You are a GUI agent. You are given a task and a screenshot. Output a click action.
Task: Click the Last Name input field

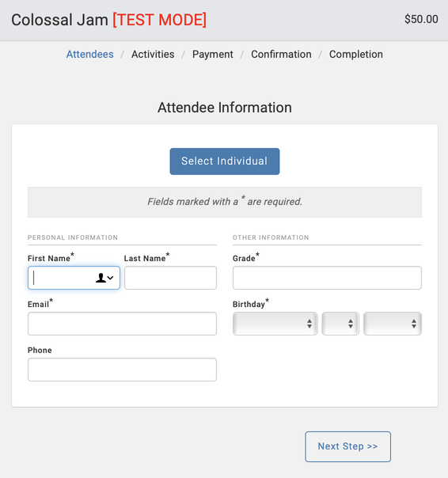170,278
